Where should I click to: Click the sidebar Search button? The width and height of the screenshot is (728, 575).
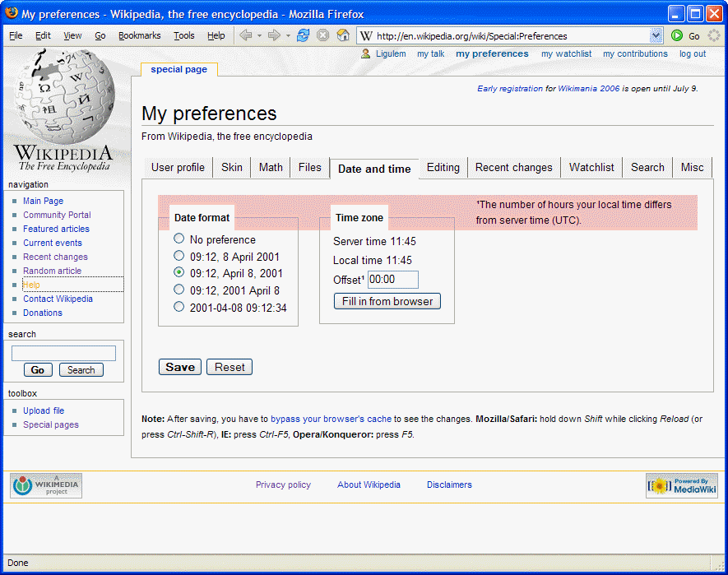(x=81, y=370)
